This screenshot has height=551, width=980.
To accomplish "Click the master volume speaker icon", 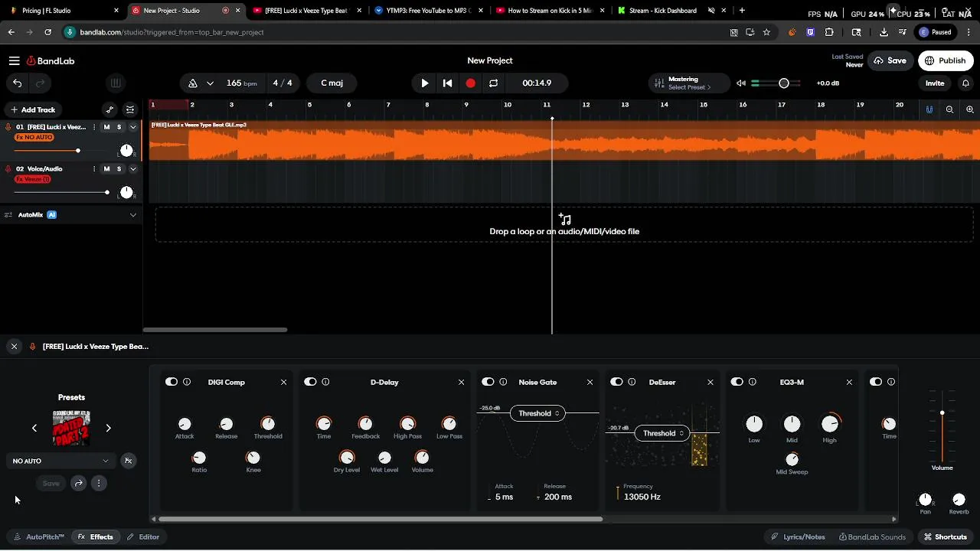I will [x=741, y=83].
